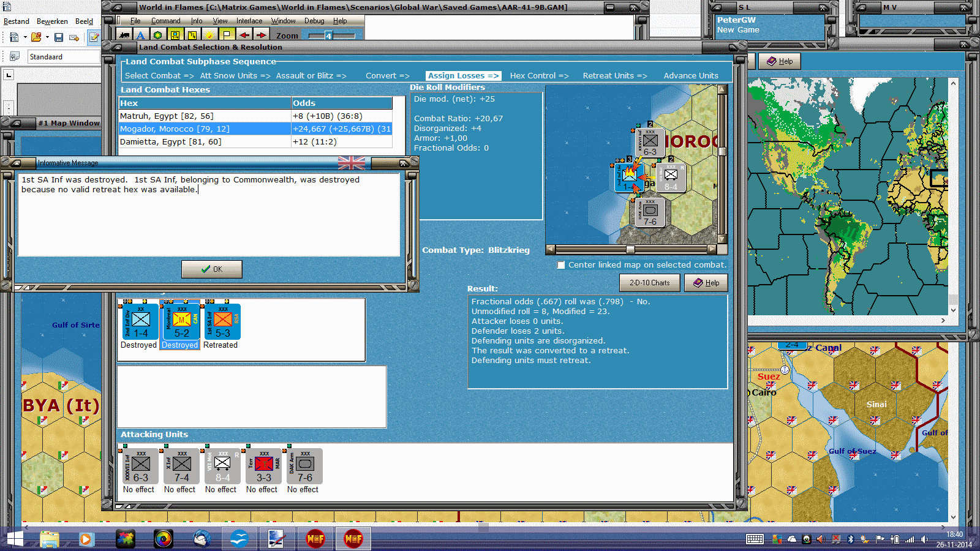Click the combat minimap vertical scrollbar thumb
The image size is (980, 551).
point(722,151)
